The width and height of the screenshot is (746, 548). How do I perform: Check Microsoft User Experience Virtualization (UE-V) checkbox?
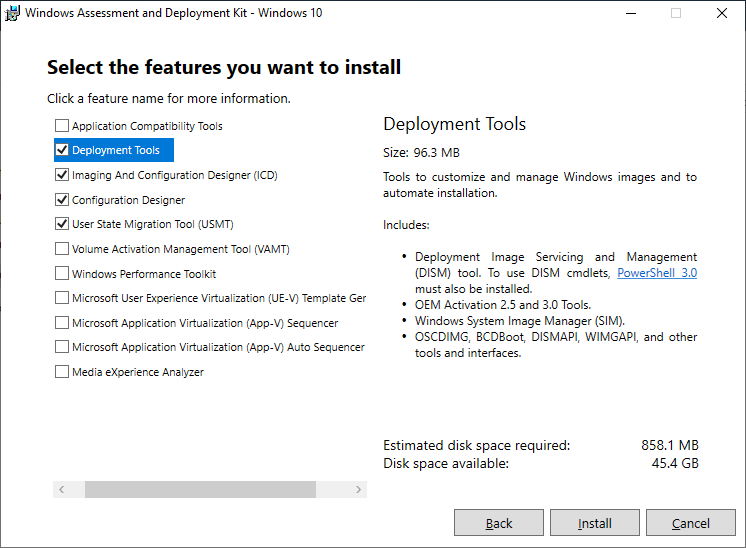click(62, 298)
